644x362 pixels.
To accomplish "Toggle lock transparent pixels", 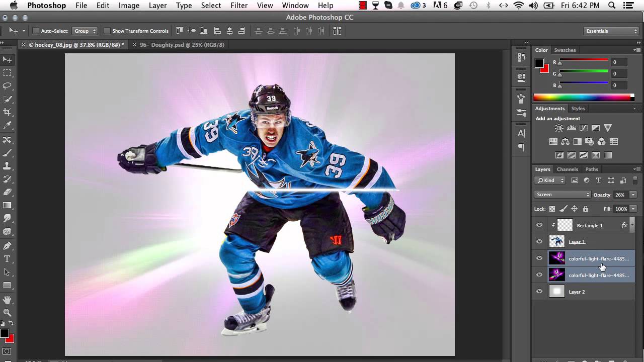I will [x=552, y=209].
